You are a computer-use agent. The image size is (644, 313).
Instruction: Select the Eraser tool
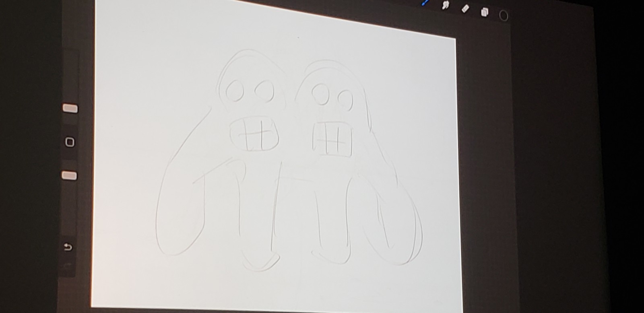click(465, 9)
